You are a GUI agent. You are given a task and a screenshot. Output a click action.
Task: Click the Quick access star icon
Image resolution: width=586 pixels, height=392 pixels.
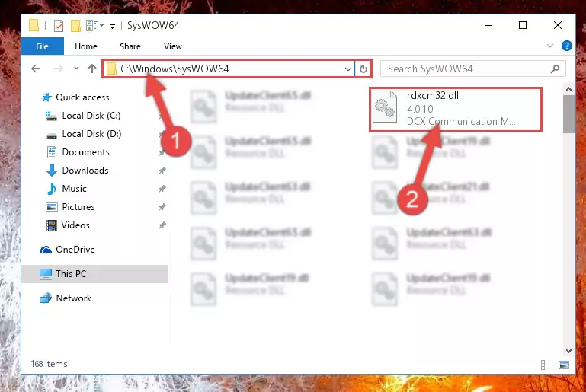point(46,97)
